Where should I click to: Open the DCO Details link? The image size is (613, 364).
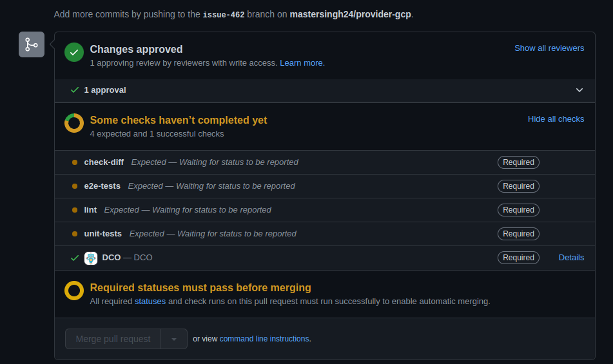point(571,258)
